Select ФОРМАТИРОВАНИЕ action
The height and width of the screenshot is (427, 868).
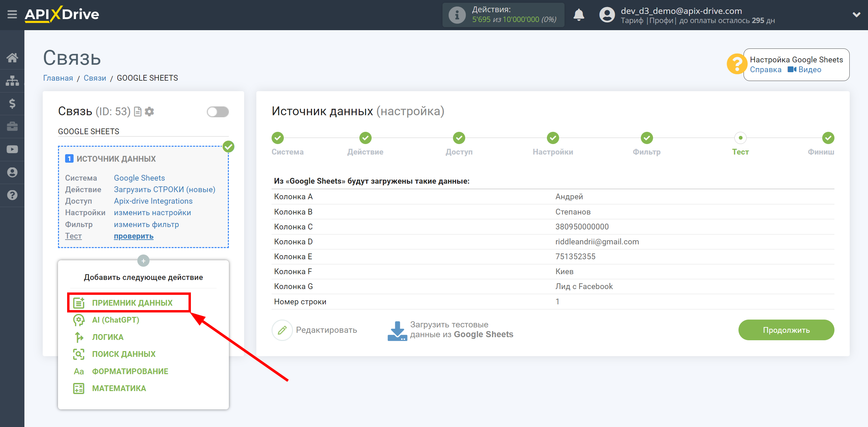130,371
